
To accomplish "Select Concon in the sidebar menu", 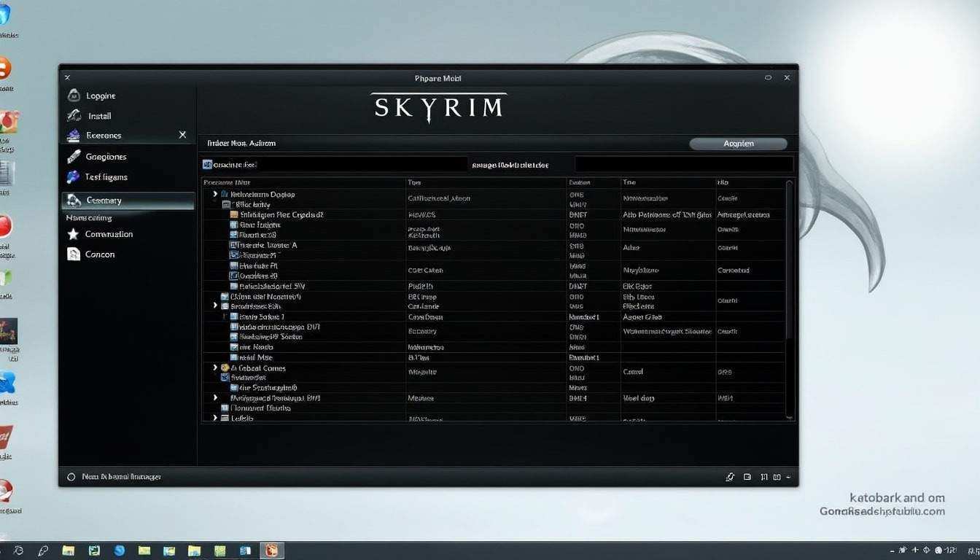I will point(100,254).
